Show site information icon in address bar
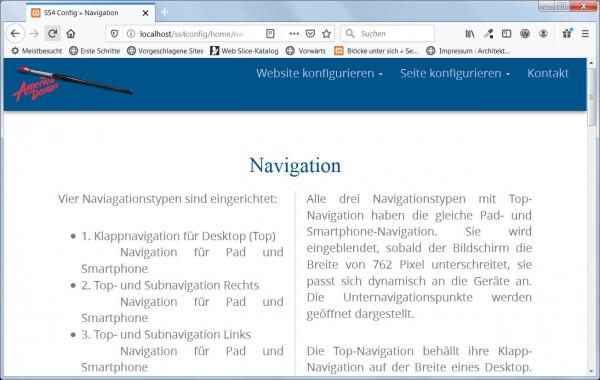The height and width of the screenshot is (380, 600). pos(131,34)
